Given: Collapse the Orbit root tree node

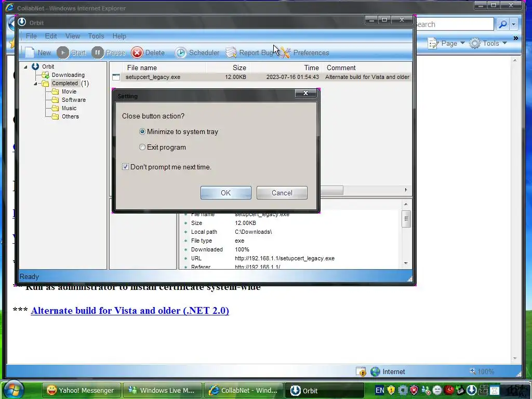Looking at the screenshot, I should (26, 67).
